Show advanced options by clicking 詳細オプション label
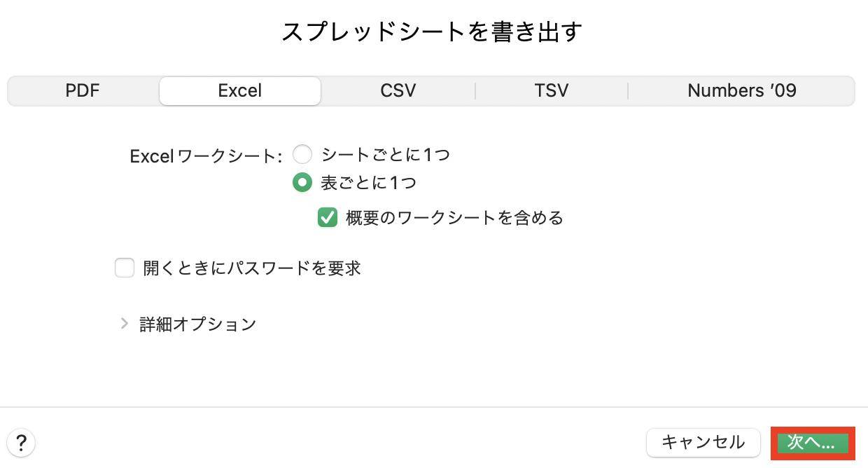This screenshot has height=468, width=868. click(197, 323)
